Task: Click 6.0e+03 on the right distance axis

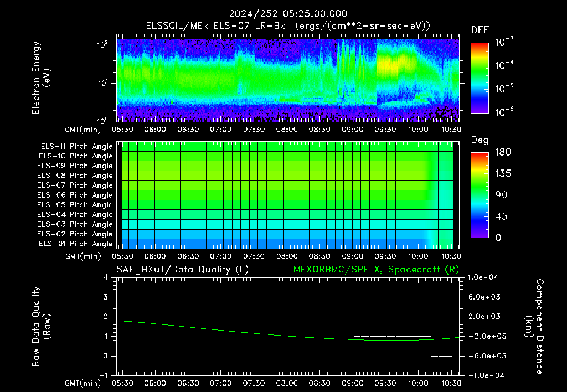Action: (x=484, y=297)
